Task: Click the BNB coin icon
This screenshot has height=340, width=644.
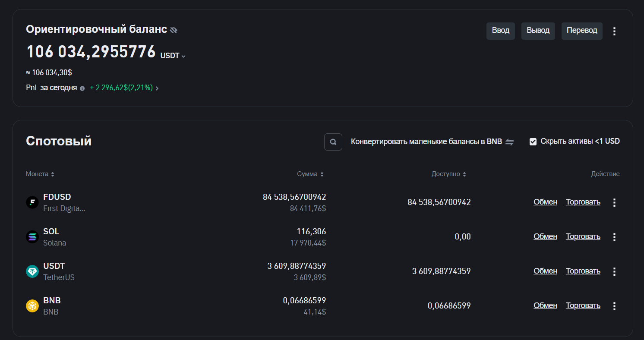Action: (x=32, y=306)
